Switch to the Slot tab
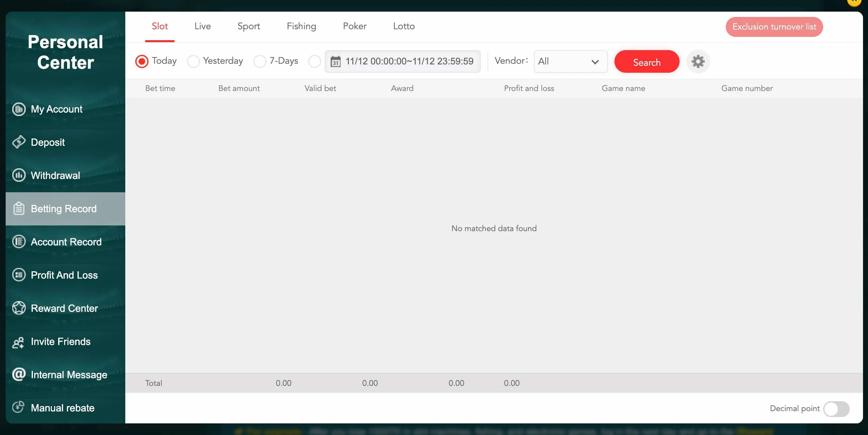Screen dimensions: 868x435 click(160, 26)
